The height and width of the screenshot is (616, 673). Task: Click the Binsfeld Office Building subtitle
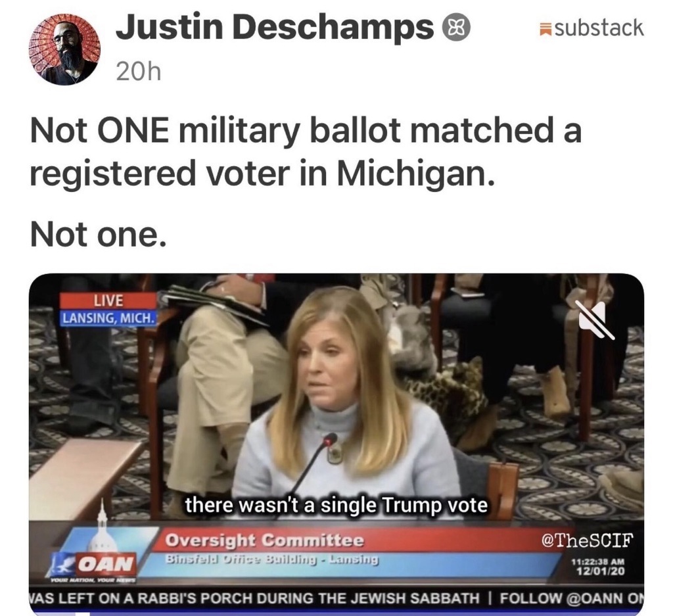click(x=272, y=559)
